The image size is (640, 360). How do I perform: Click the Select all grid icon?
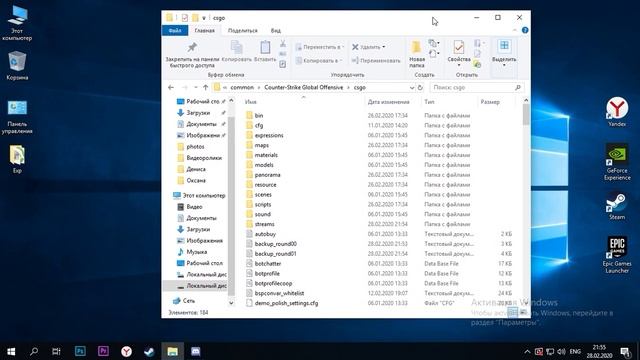(504, 46)
